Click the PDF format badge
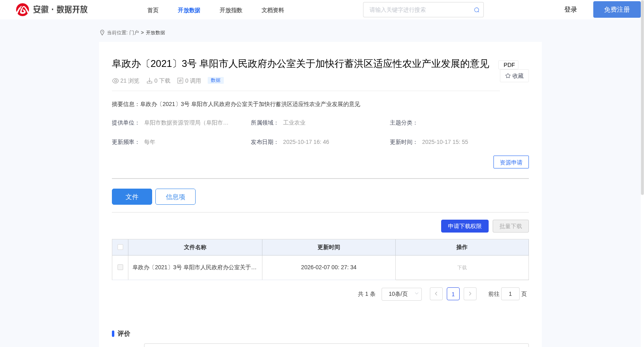The height and width of the screenshot is (347, 644). tap(508, 65)
